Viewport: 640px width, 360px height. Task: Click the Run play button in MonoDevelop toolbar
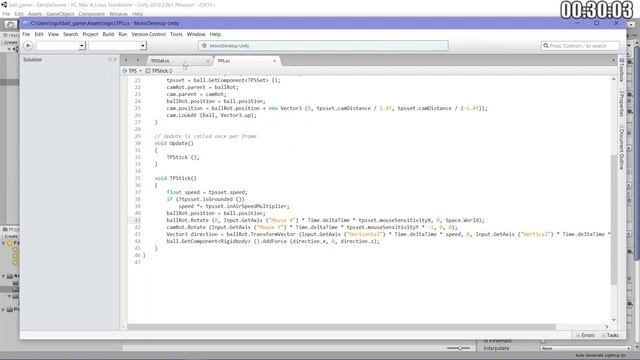28,46
